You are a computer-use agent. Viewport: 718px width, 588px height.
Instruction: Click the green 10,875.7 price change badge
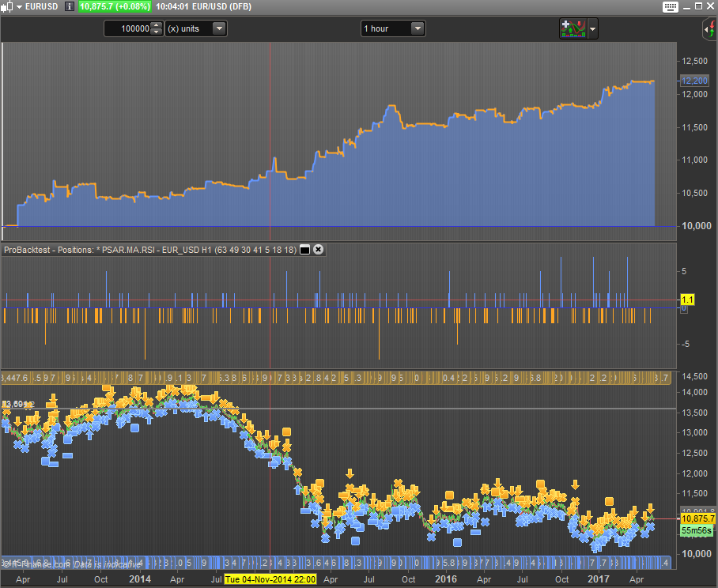114,6
